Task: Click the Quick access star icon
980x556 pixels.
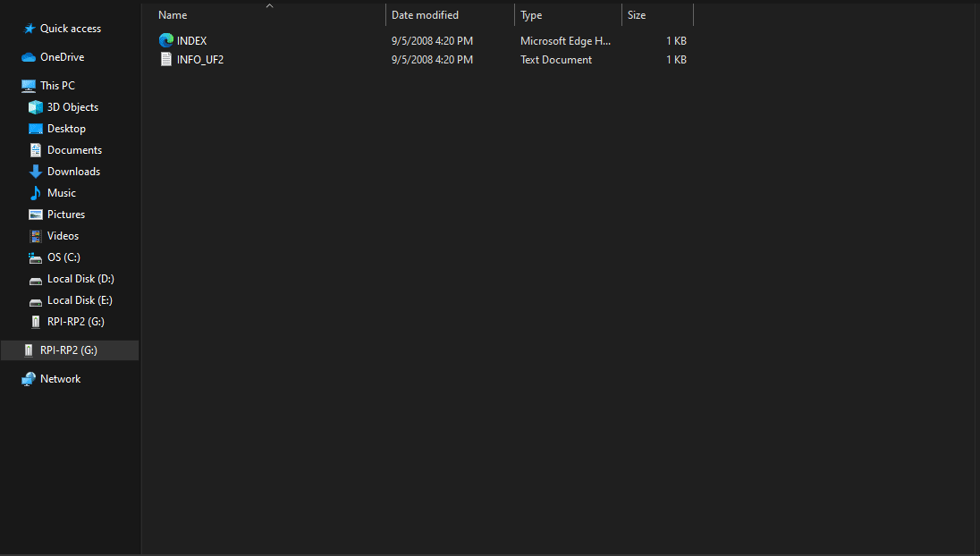Action: [x=29, y=29]
